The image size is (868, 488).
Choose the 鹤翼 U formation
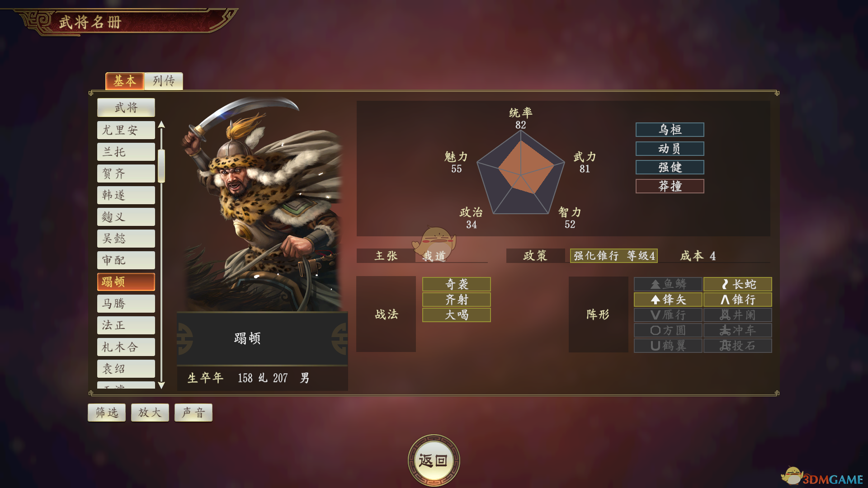click(668, 346)
